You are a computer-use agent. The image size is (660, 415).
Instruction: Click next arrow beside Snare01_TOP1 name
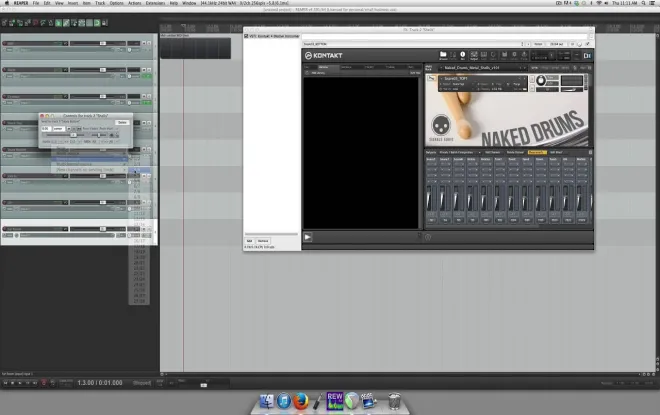524,78
